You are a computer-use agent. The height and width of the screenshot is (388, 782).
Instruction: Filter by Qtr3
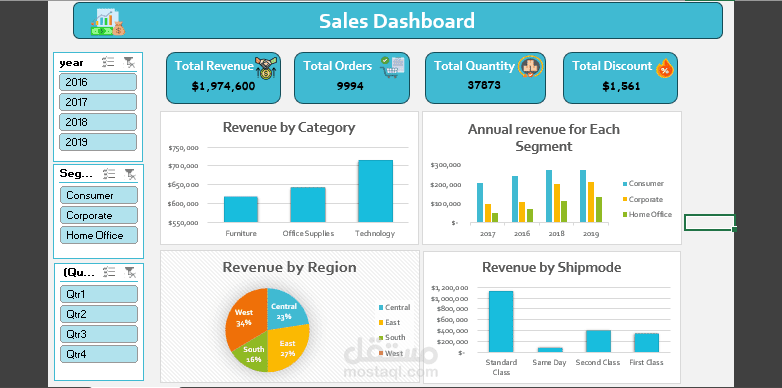pyautogui.click(x=99, y=334)
